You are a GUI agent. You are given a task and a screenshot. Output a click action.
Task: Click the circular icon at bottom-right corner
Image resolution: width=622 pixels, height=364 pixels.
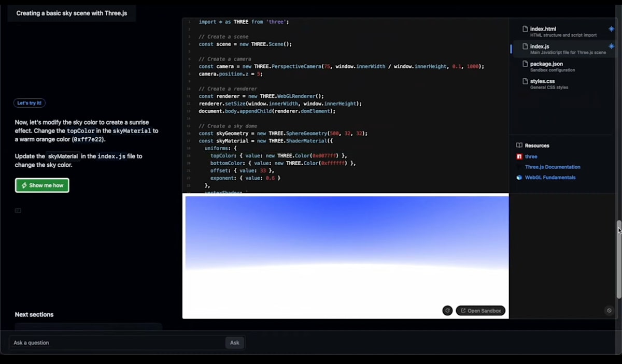(609, 310)
